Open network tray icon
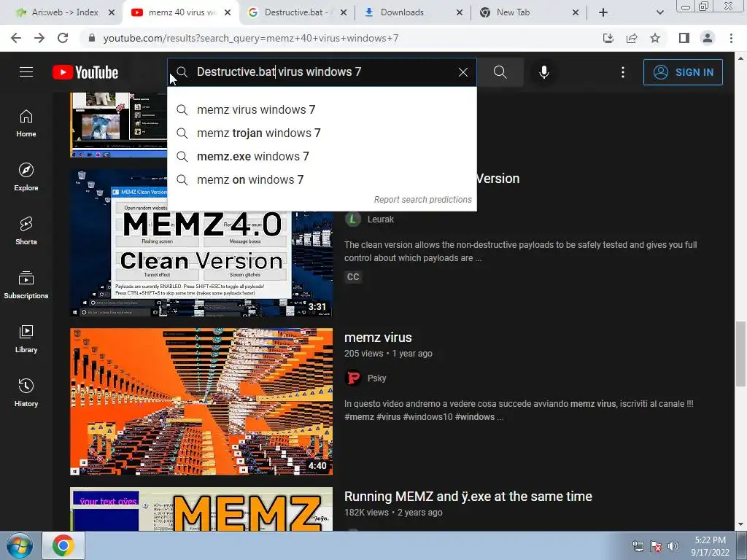This screenshot has height=560, width=747. point(638,546)
